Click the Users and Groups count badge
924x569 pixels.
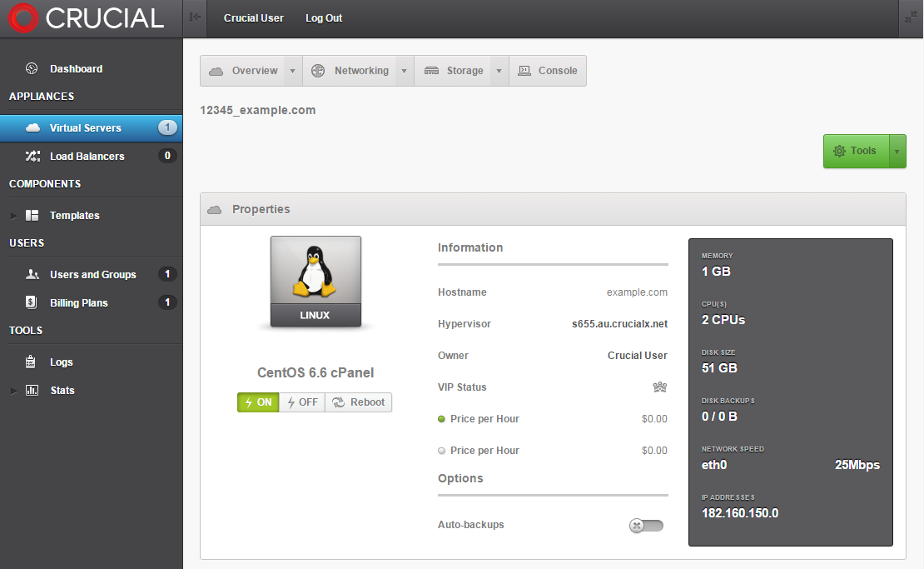coord(167,273)
